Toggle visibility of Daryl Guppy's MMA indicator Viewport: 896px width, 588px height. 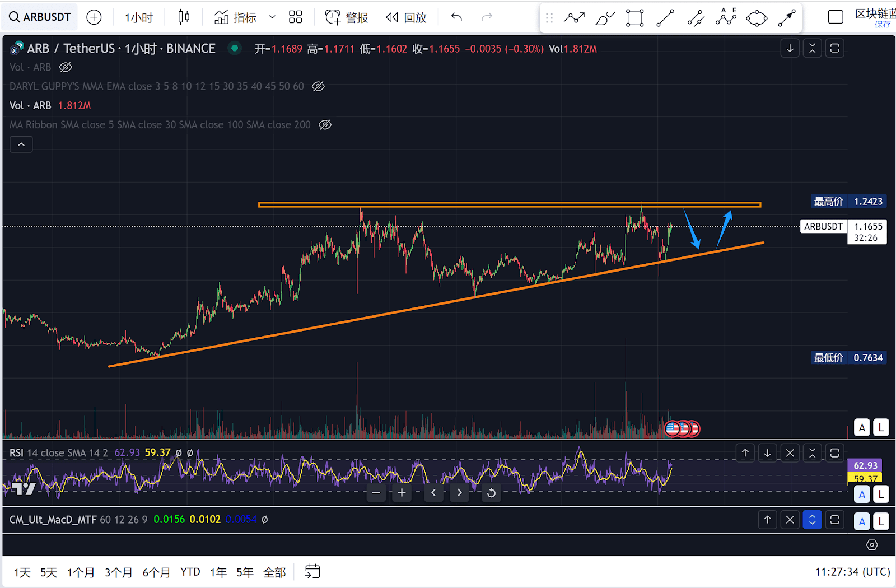pos(318,86)
